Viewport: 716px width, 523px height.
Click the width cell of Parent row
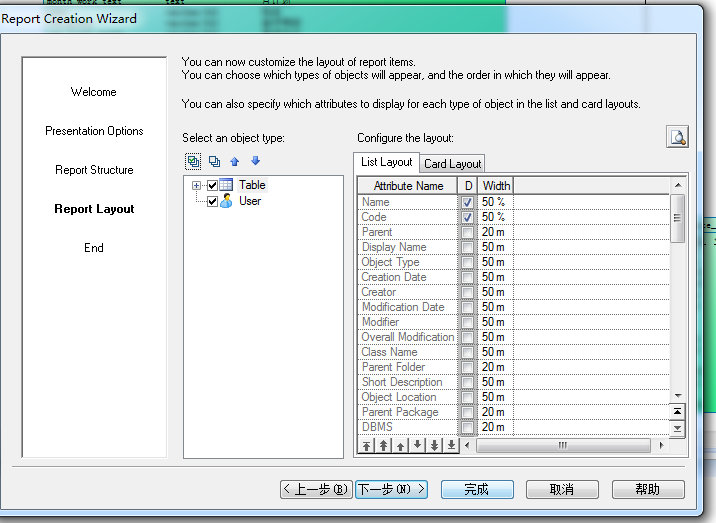(495, 232)
